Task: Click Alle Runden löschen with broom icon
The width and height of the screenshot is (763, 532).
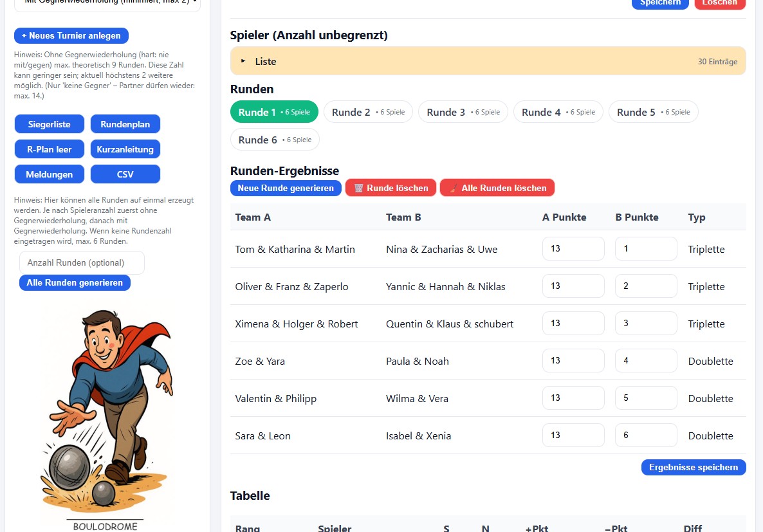Action: (497, 188)
